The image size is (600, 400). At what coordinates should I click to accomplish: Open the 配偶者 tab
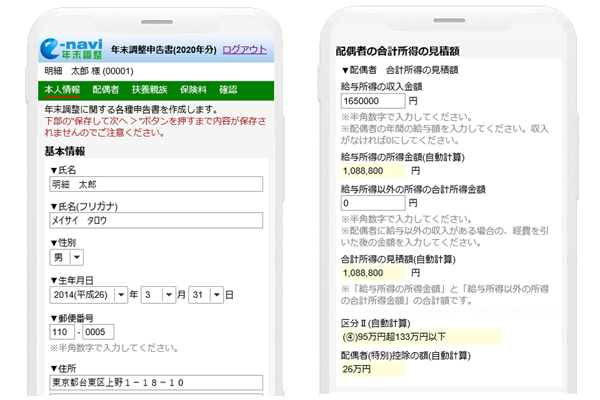106,90
